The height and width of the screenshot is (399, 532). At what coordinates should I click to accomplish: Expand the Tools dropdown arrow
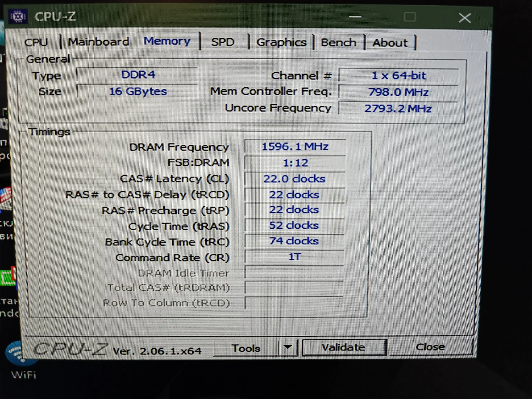point(288,347)
